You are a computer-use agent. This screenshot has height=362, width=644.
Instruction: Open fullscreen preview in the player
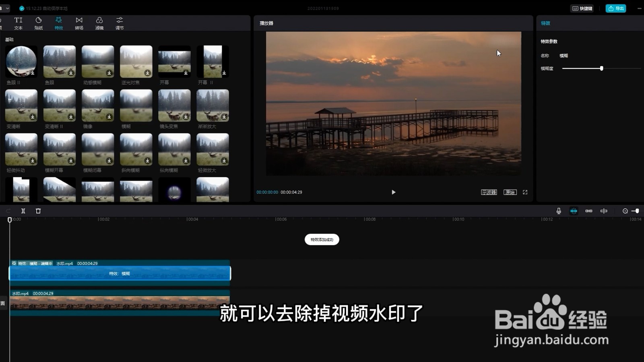pyautogui.click(x=525, y=192)
